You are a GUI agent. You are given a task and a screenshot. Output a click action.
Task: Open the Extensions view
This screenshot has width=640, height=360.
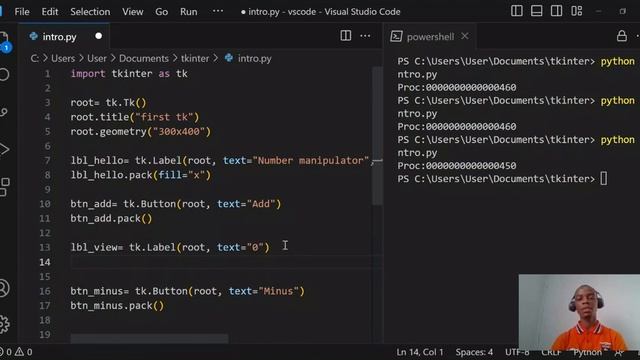pos(4,187)
